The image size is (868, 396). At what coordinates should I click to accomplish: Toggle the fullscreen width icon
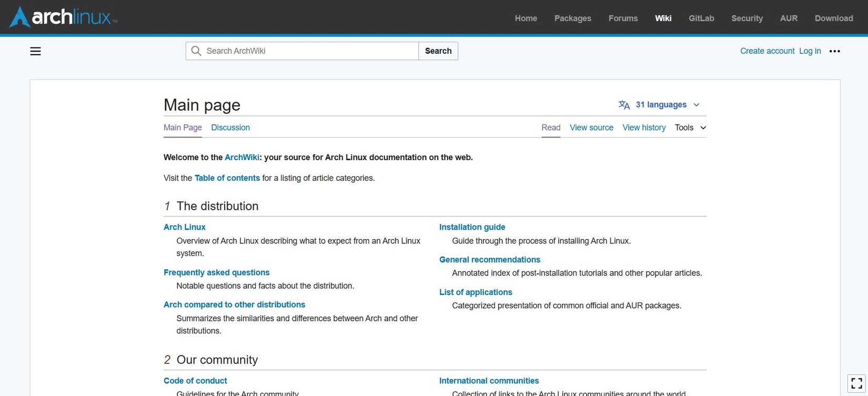tap(856, 383)
